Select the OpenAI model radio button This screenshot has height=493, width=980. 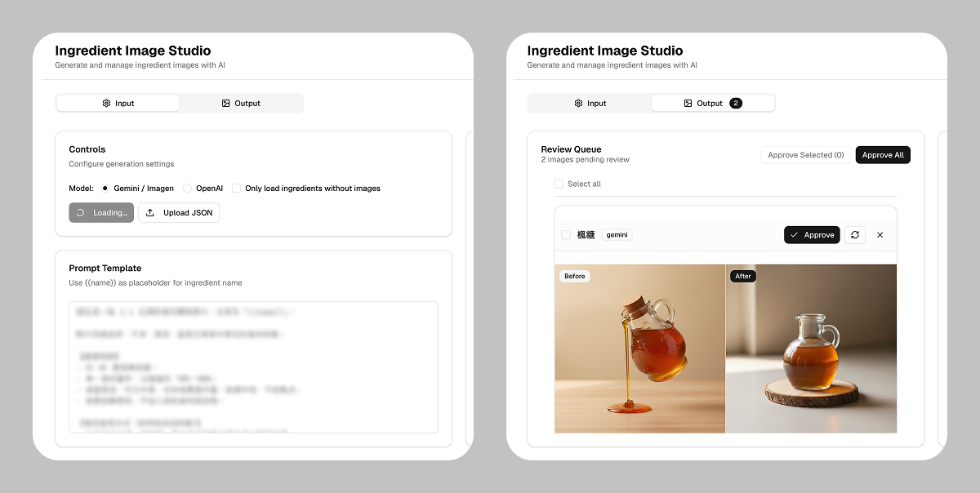[x=187, y=189]
